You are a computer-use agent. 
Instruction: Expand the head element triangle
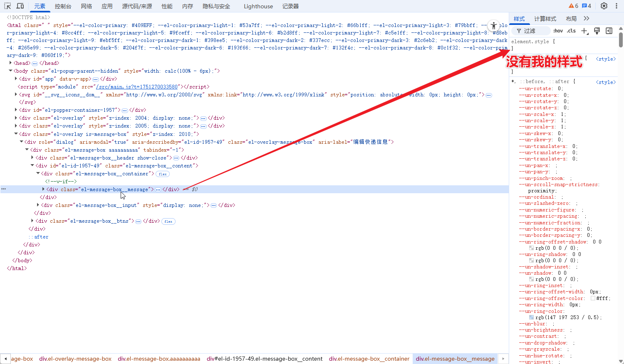10,63
